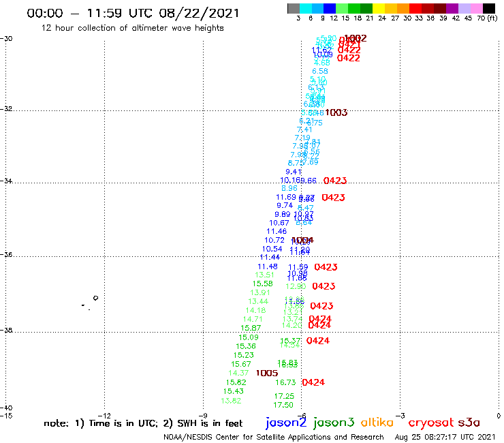Click the 'NOAA/NESDIS Center for Satellite Applications and Research' credit
This screenshot has width=504, height=443.
(274, 438)
